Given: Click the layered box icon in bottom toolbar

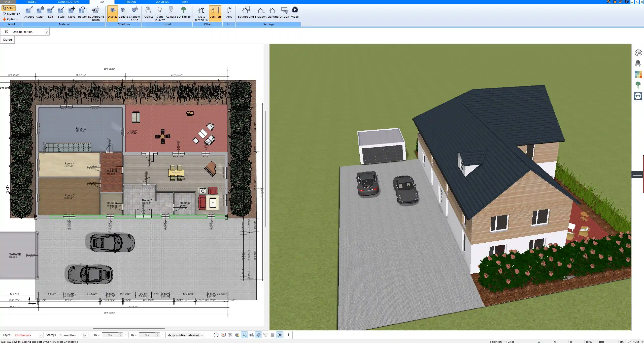Looking at the screenshot, I should tap(237, 335).
